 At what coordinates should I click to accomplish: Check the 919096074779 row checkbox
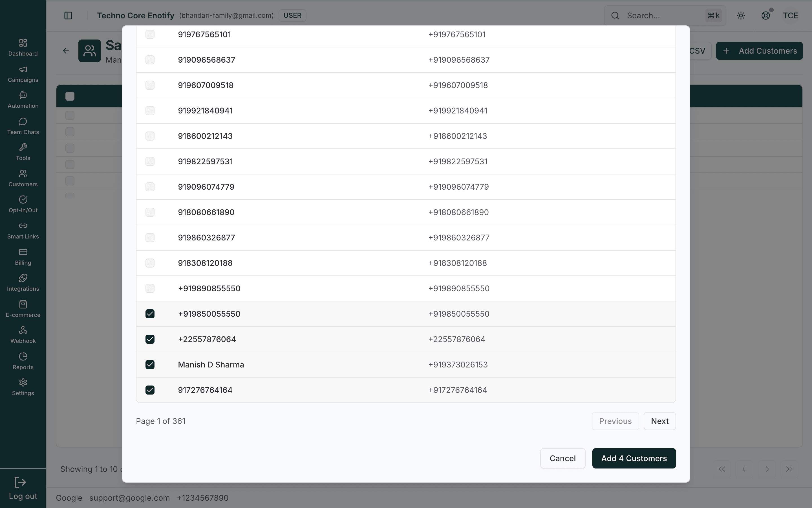pos(150,187)
